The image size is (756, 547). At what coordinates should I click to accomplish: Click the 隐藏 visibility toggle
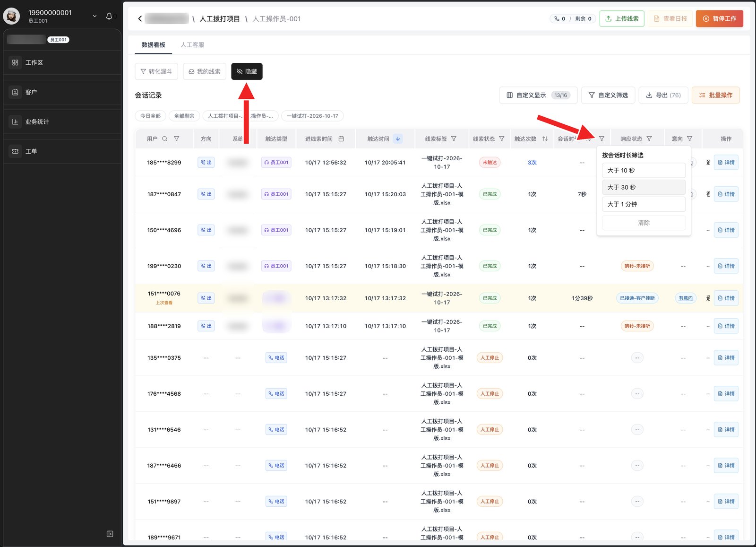pos(247,71)
